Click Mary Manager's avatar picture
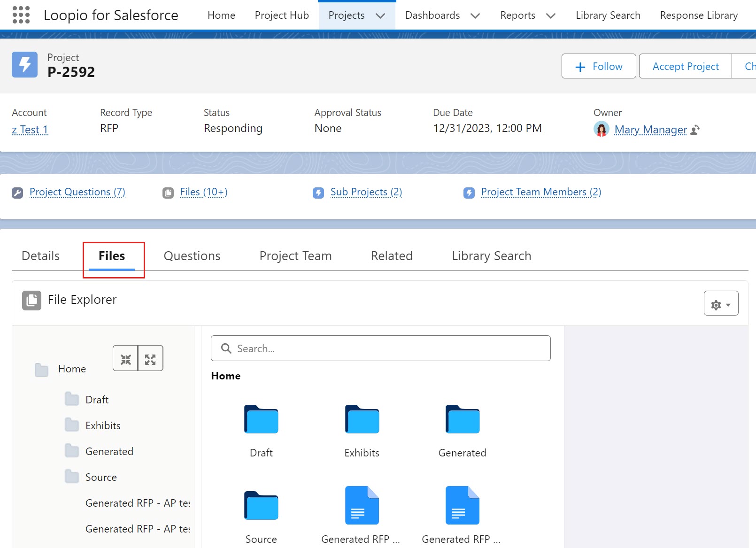Viewport: 756px width, 548px height. point(601,129)
